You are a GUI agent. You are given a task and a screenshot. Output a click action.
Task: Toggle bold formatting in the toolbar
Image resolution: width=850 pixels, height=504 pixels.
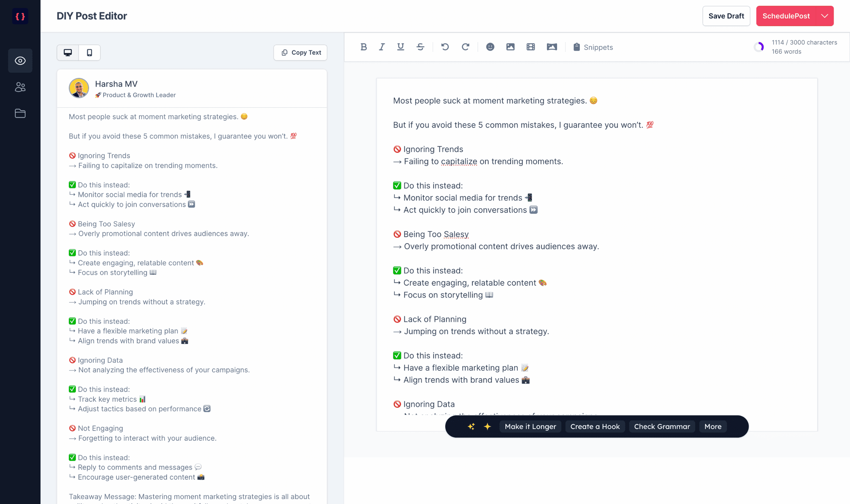[363, 47]
